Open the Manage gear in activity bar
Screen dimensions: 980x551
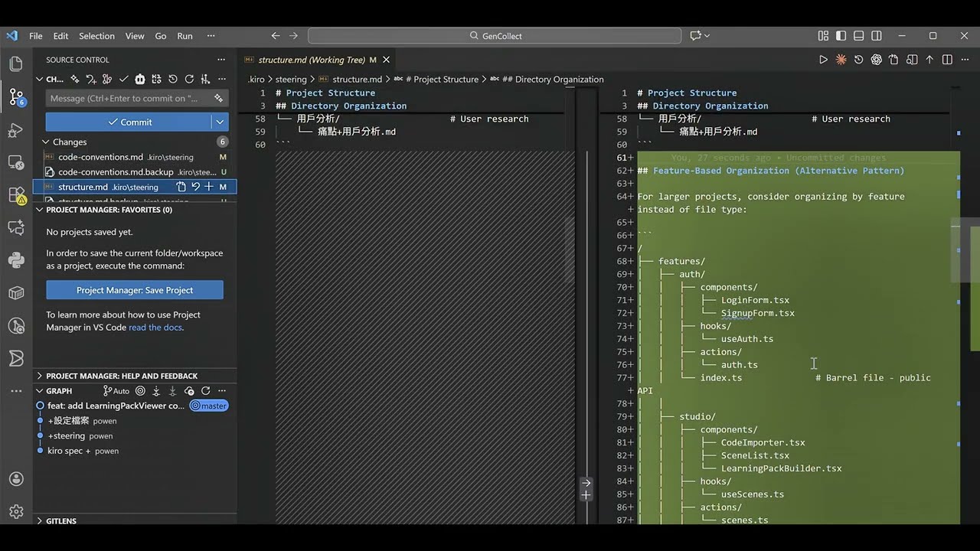[16, 511]
